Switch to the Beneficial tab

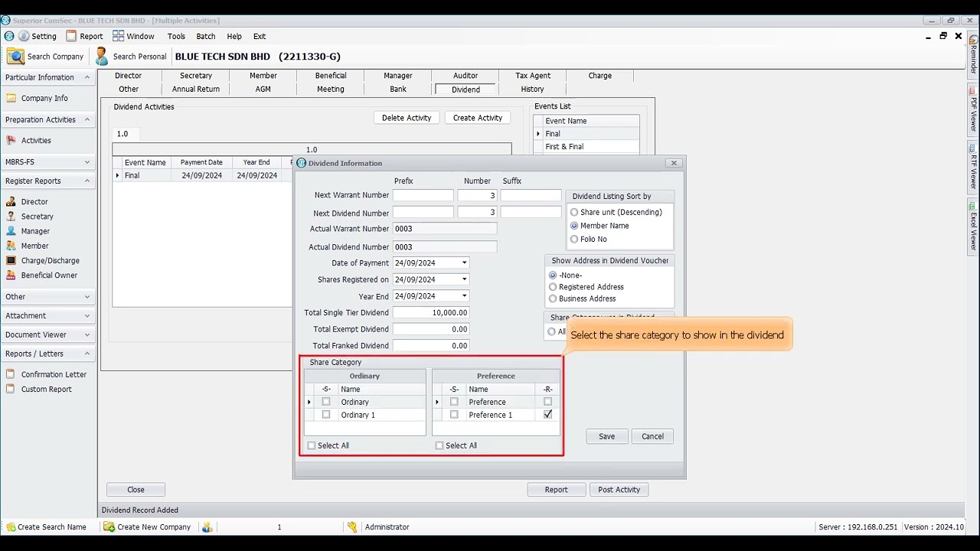point(331,76)
